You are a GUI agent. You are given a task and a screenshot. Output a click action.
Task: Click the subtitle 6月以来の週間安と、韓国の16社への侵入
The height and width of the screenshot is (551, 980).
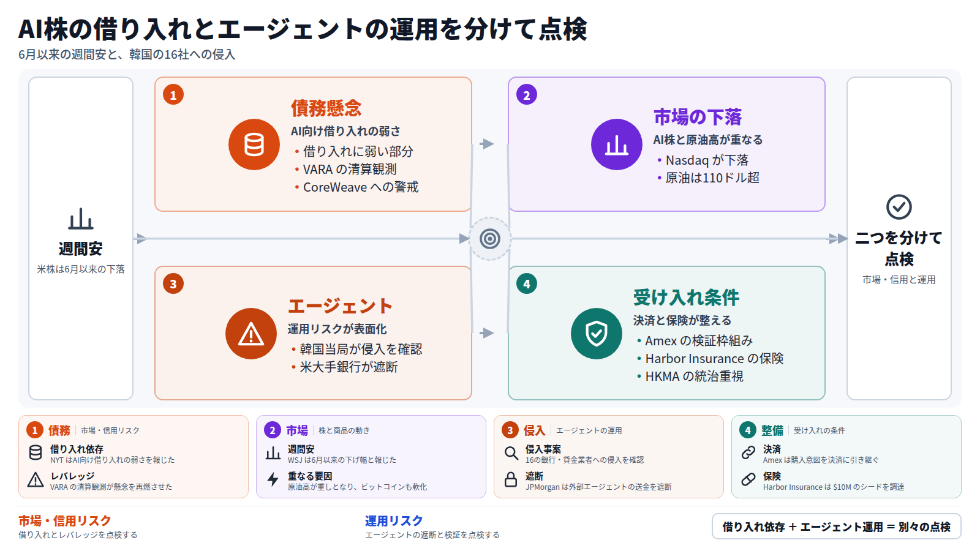point(127,54)
